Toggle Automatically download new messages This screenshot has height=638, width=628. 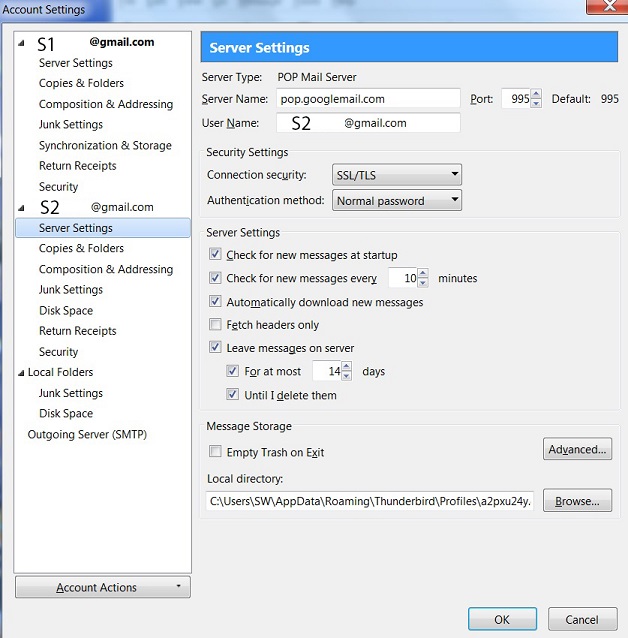pyautogui.click(x=215, y=302)
